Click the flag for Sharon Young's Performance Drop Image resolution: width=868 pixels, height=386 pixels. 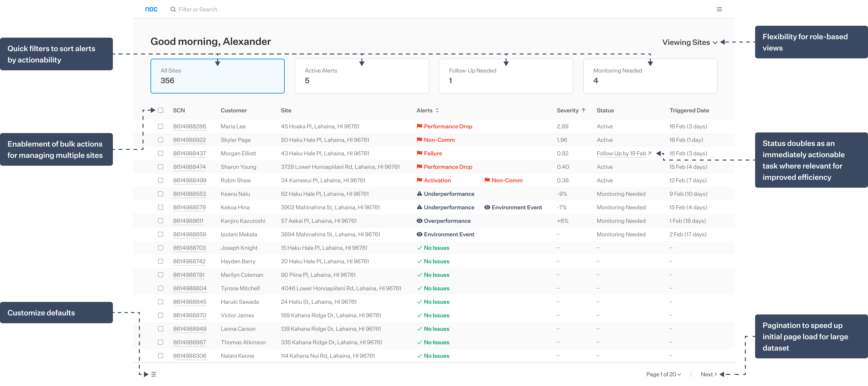point(420,167)
